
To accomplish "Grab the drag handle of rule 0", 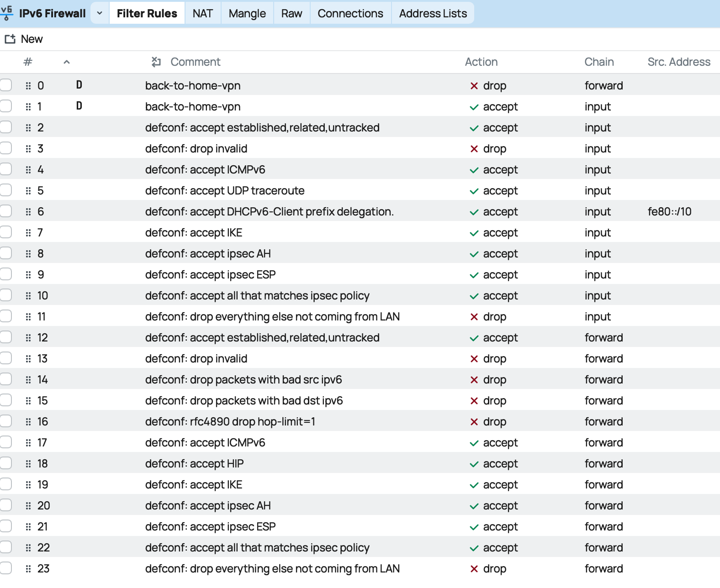I will (x=28, y=86).
